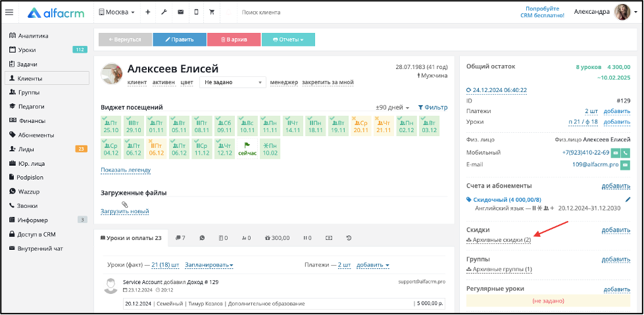Open the account dropdown arrow beside Александра's avatar

coord(636,12)
